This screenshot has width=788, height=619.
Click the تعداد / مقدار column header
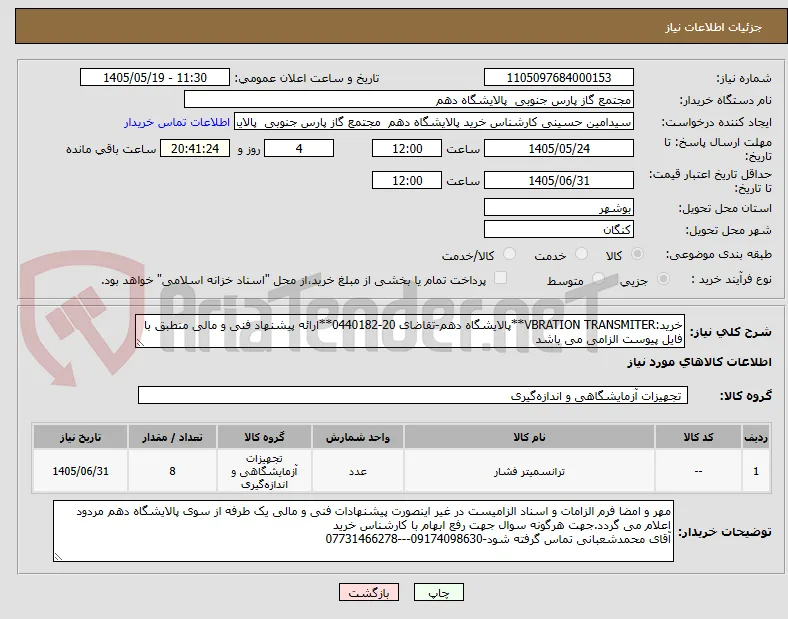coord(172,437)
